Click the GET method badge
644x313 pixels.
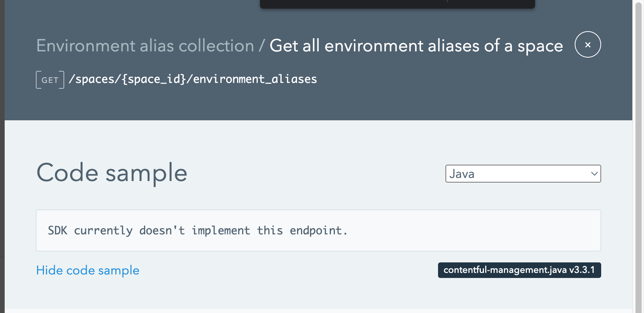(x=50, y=80)
